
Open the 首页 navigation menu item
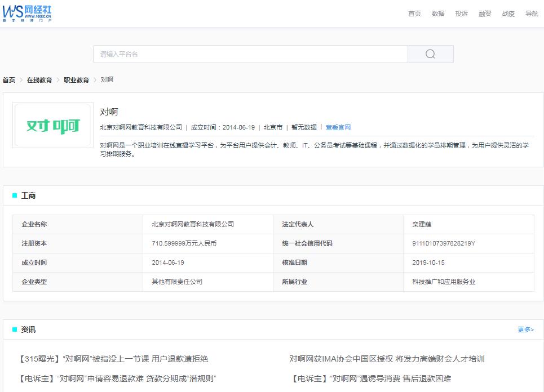[x=414, y=14]
